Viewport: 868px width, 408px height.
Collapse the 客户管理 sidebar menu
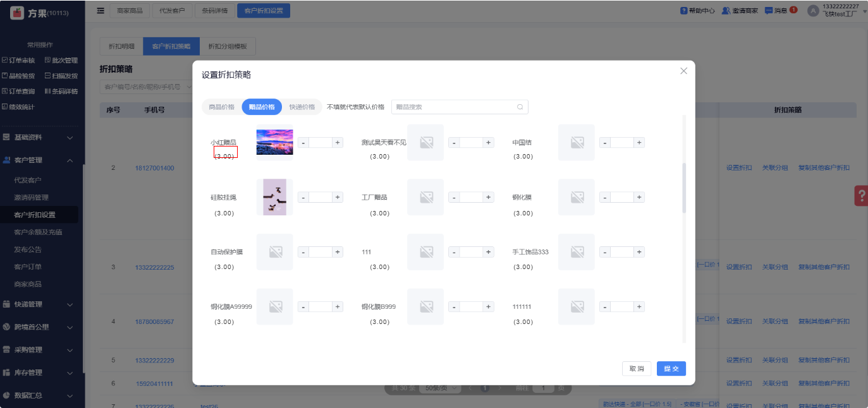(x=42, y=160)
